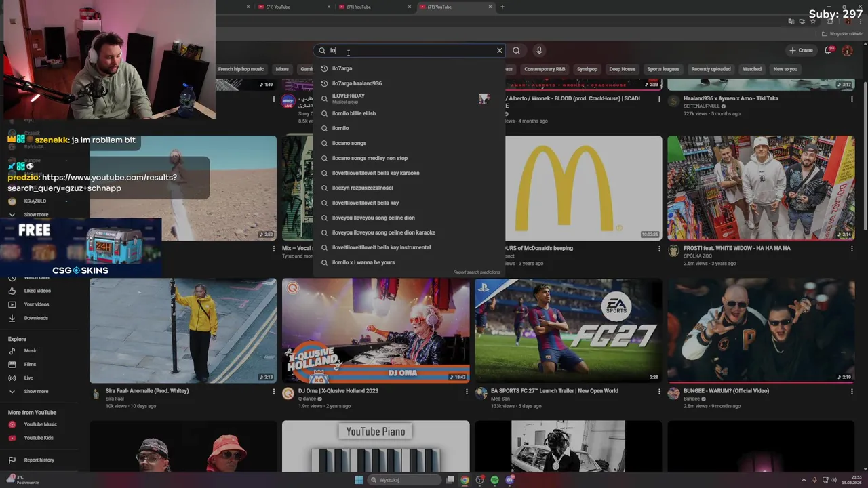Open options menu for Haaland936 Tiki Taka video
Viewport: 868px width, 488px height.
coord(852,99)
